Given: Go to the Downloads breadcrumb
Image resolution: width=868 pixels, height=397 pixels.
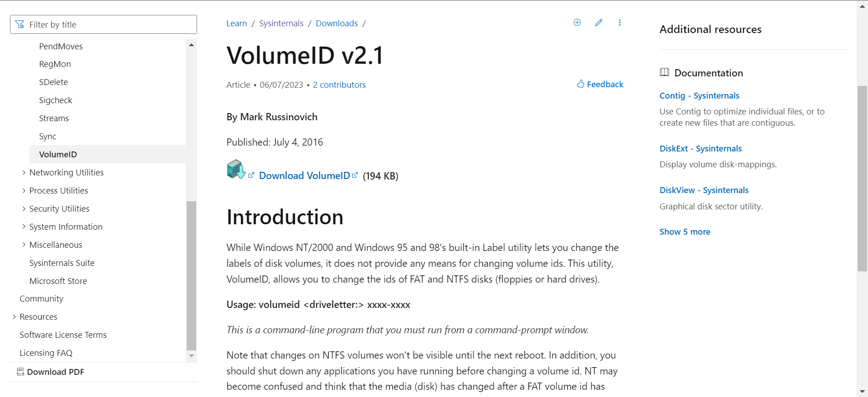Looking at the screenshot, I should click(337, 23).
